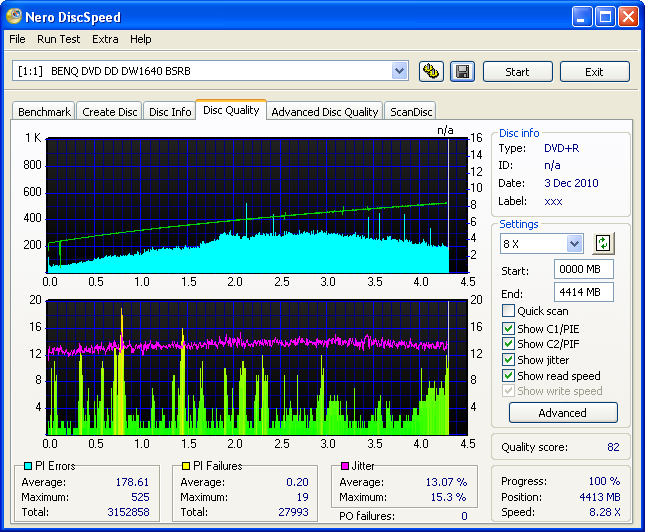The width and height of the screenshot is (645, 532).
Task: Click the Start position field 0000 MB
Action: point(584,269)
